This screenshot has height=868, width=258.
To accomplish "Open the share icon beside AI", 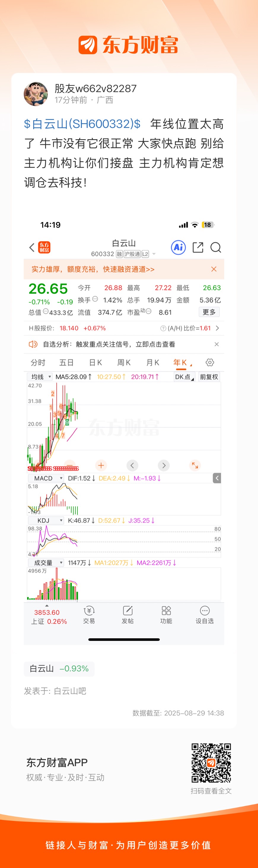I will (198, 247).
